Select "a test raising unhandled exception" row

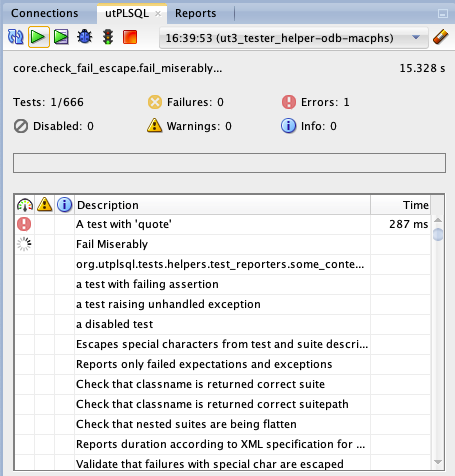point(223,304)
